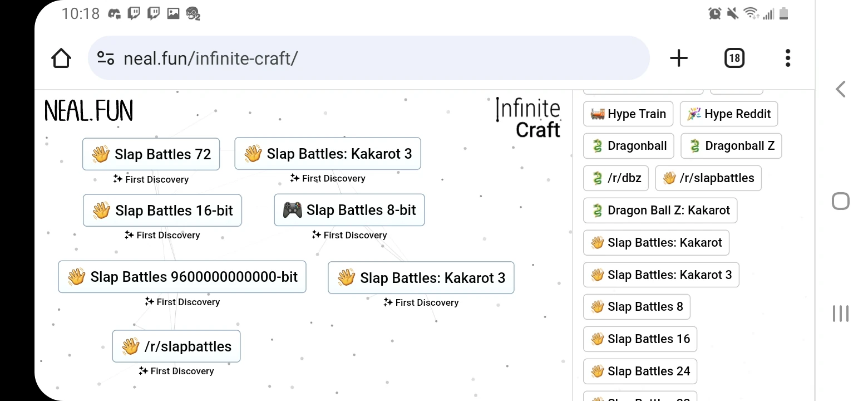Select the /r/slapbattles element on canvas
This screenshot has height=401, width=868.
pyautogui.click(x=176, y=346)
